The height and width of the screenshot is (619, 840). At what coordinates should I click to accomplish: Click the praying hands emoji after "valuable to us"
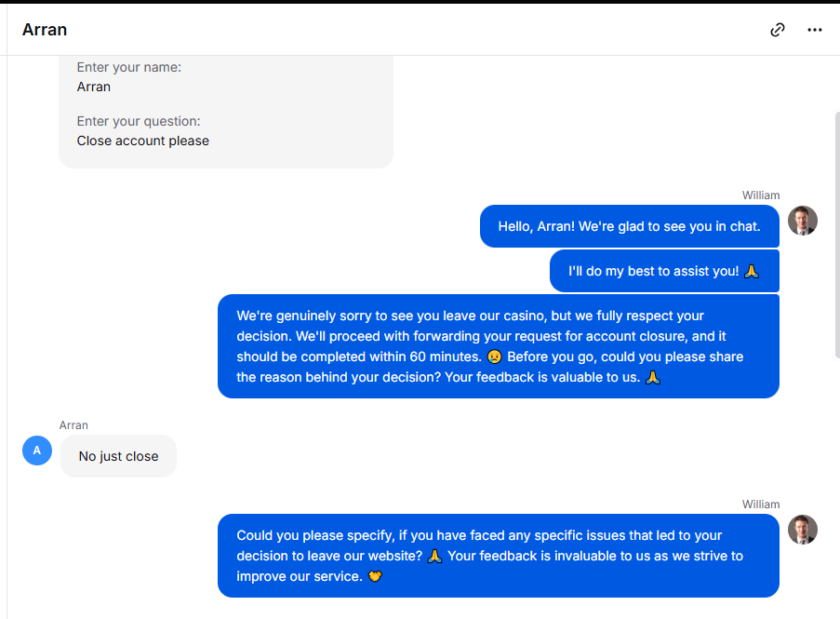(x=652, y=377)
